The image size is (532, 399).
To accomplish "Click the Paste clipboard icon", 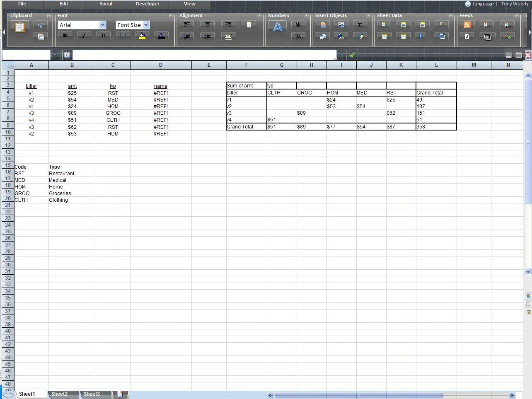I will point(19,27).
